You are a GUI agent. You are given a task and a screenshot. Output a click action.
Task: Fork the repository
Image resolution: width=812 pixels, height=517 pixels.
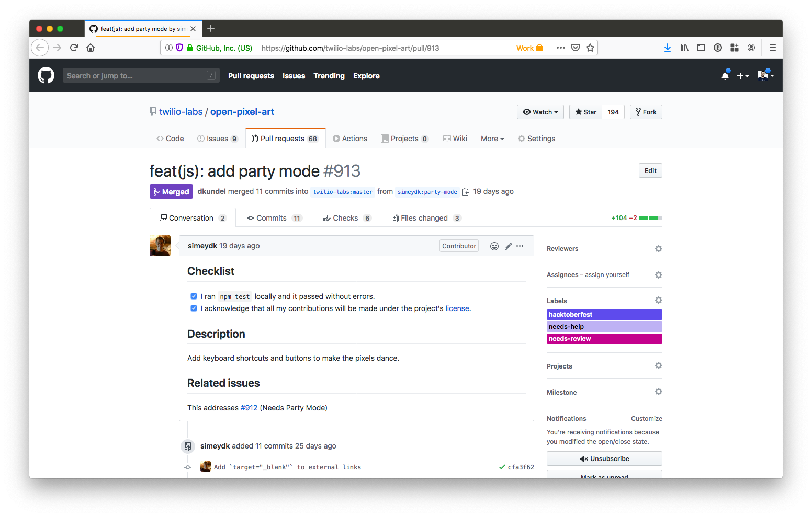pyautogui.click(x=646, y=112)
